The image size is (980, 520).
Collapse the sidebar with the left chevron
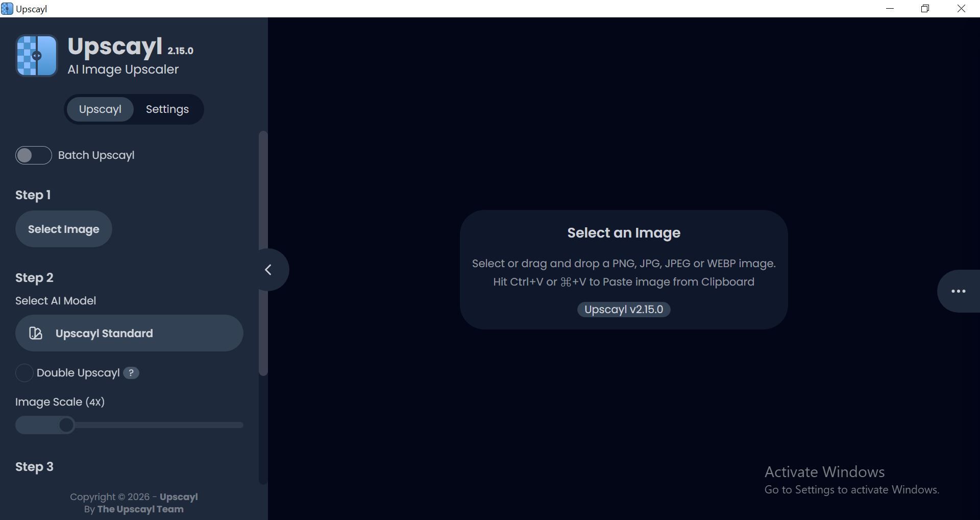pyautogui.click(x=268, y=270)
